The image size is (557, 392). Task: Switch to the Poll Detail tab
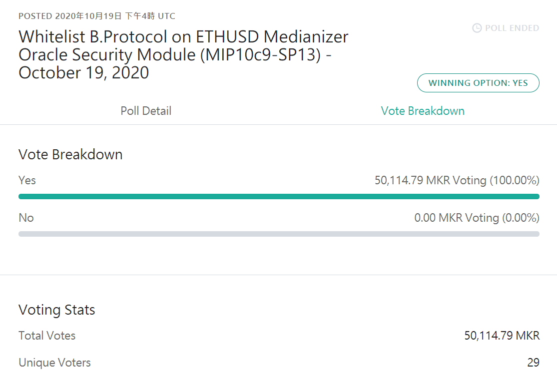click(146, 111)
